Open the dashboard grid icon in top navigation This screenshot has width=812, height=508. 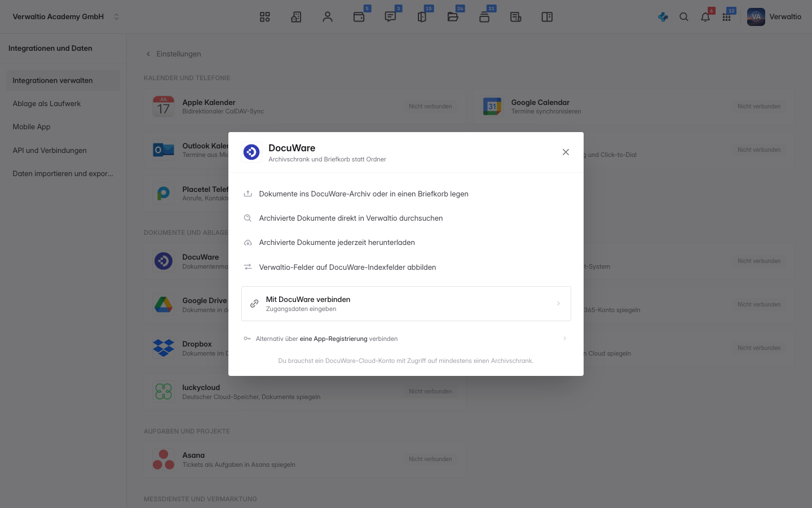(x=265, y=17)
